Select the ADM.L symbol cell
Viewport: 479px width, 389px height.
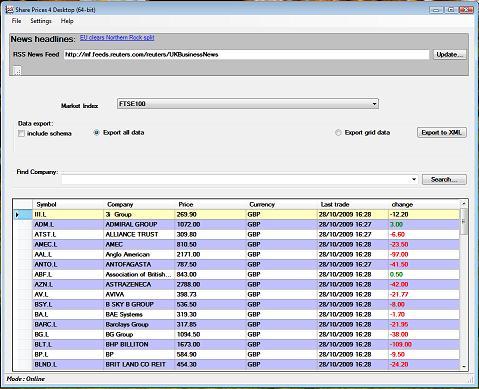point(68,225)
